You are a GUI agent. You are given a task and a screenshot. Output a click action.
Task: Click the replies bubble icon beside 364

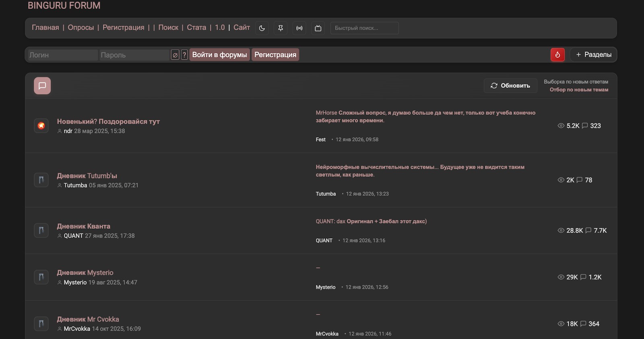[583, 324]
